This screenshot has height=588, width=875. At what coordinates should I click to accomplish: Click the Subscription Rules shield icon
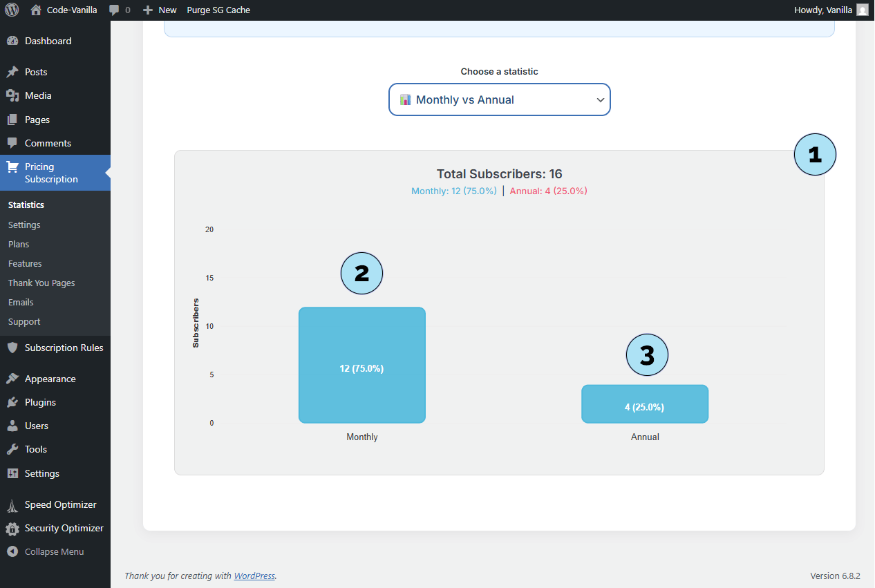[x=12, y=348]
